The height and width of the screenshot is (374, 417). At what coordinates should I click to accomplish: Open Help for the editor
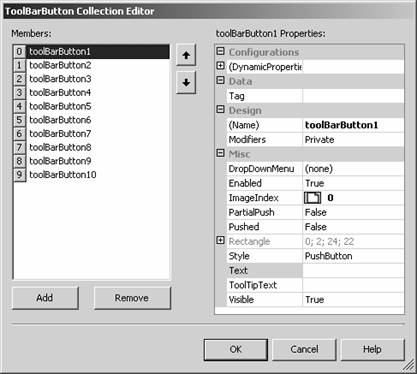[373, 349]
